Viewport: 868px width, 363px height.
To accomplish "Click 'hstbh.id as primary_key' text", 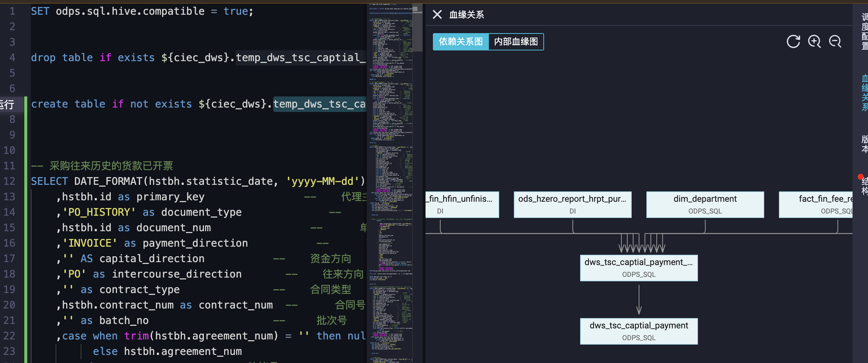I will coord(133,197).
